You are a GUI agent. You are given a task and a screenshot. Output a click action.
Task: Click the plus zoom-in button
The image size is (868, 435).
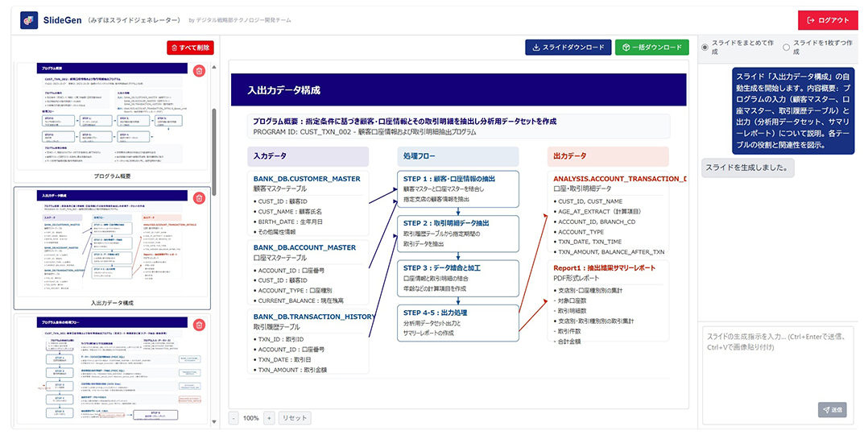pos(269,418)
